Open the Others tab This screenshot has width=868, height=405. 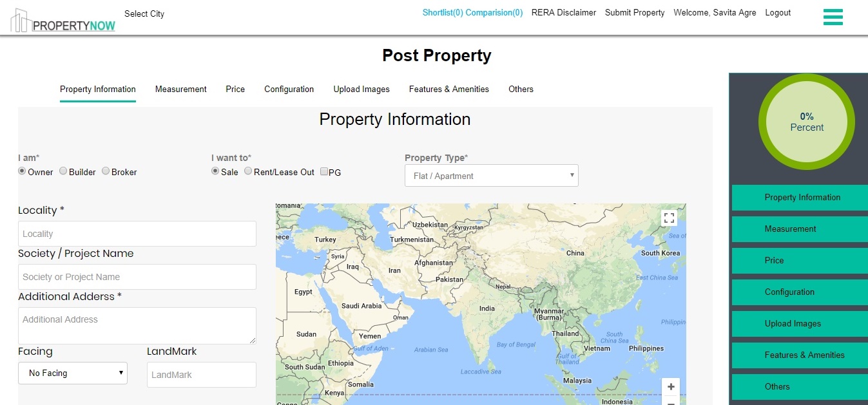coord(521,89)
